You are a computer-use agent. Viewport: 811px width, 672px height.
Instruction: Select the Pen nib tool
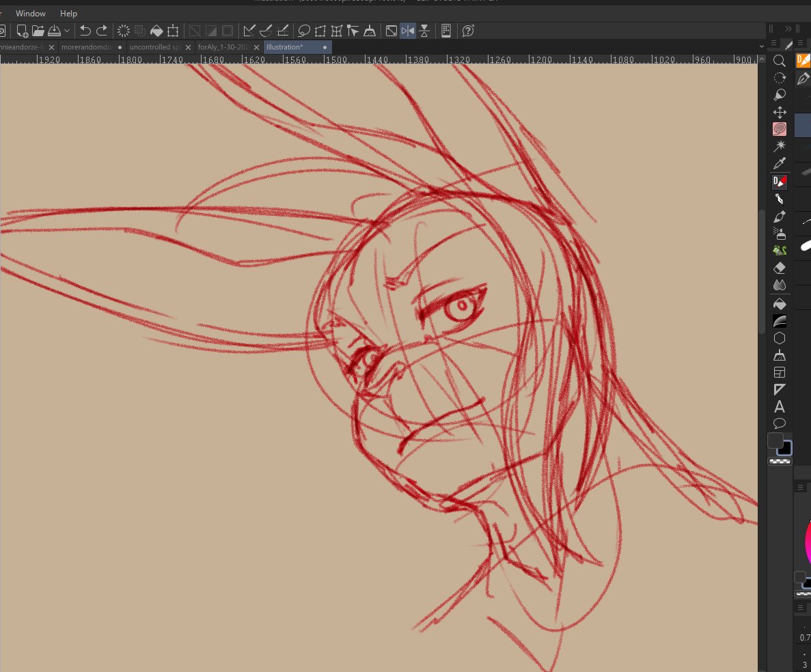coord(780,199)
